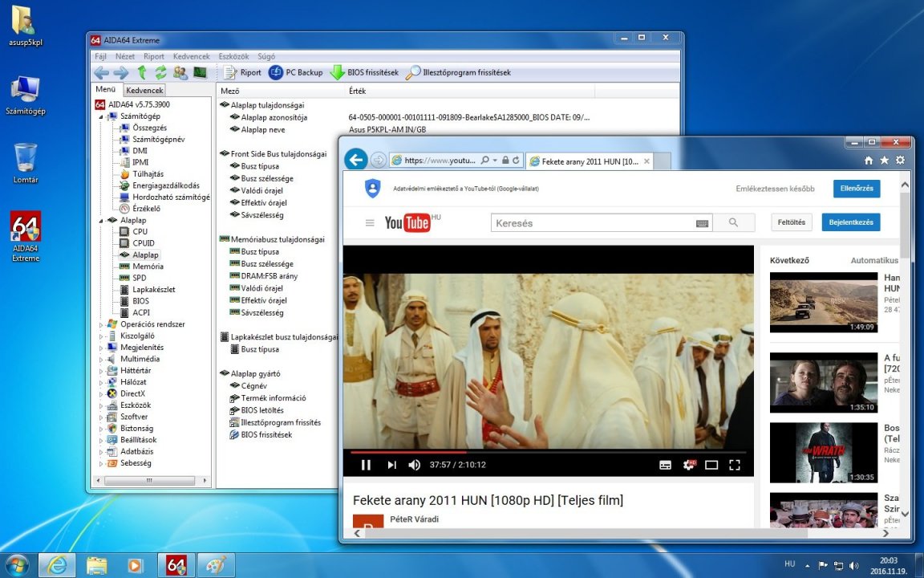
Task: Open browser tools gear icon
Action: (900, 161)
